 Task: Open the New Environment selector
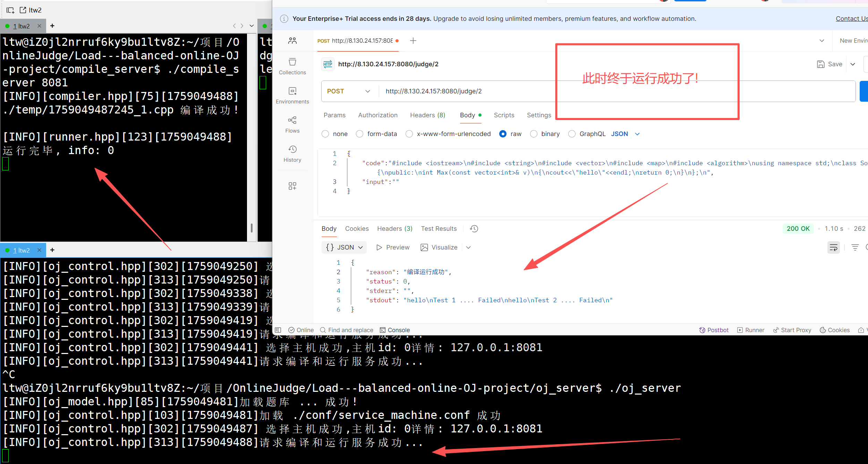point(853,41)
